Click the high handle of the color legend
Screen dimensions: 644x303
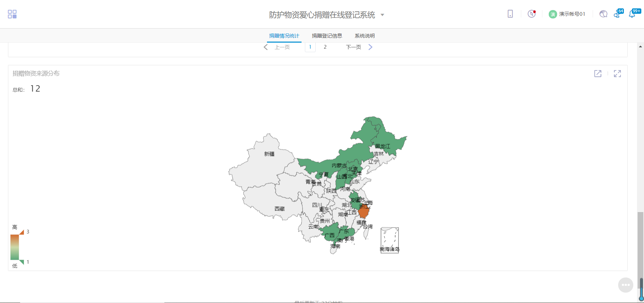coord(22,232)
